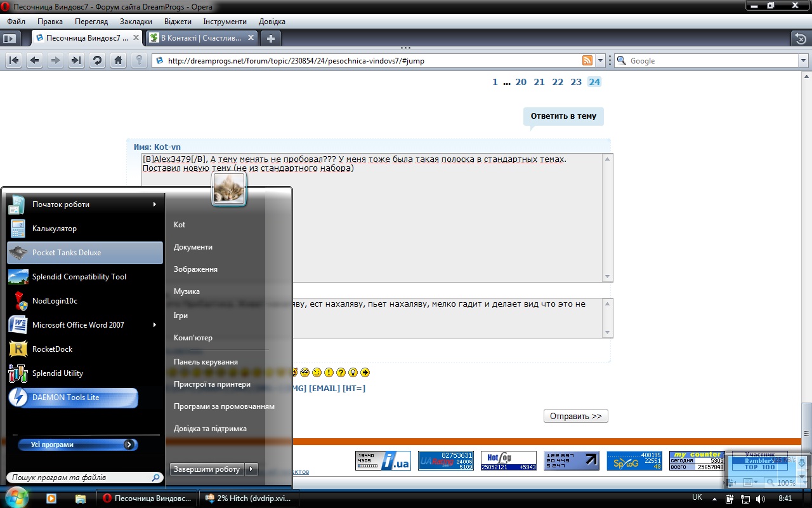Open the Віджети menu
Viewport: 812px width, 508px height.
[x=178, y=22]
